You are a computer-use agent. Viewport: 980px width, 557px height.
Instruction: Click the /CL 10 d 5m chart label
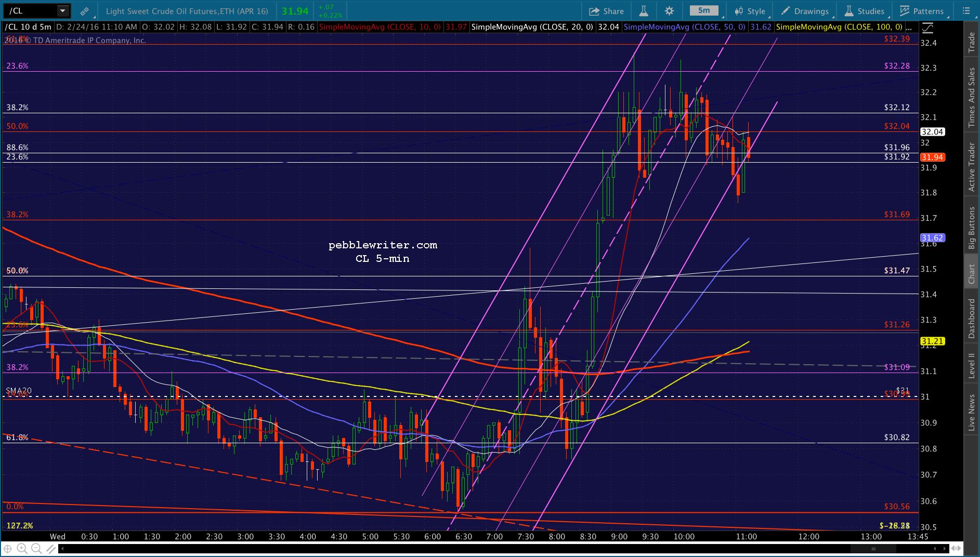[29, 27]
